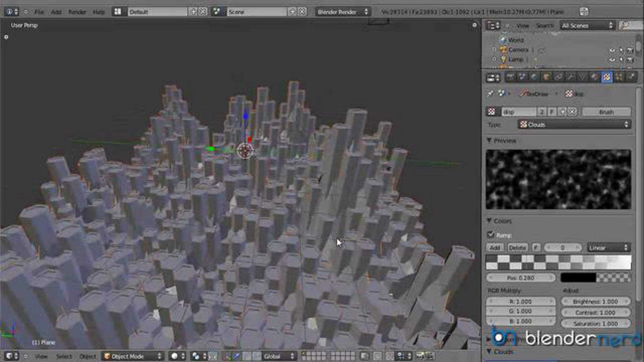Click the screen layout browse icon
Viewport: 644px width, 362px height.
click(x=118, y=12)
